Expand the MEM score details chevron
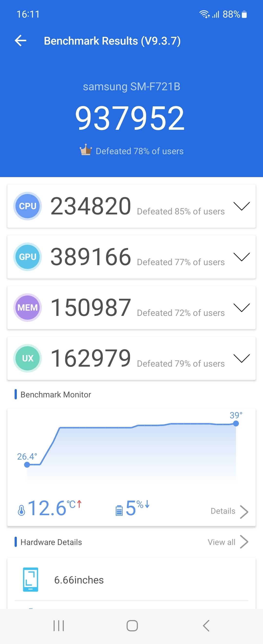The image size is (263, 644). [241, 308]
